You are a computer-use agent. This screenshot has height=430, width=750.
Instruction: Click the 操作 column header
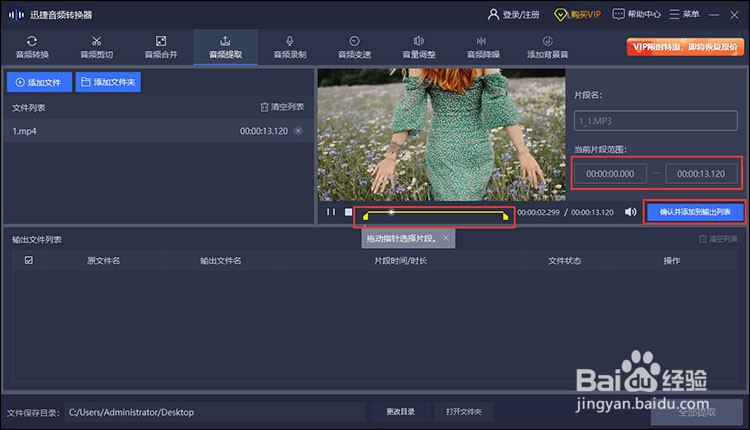click(672, 261)
